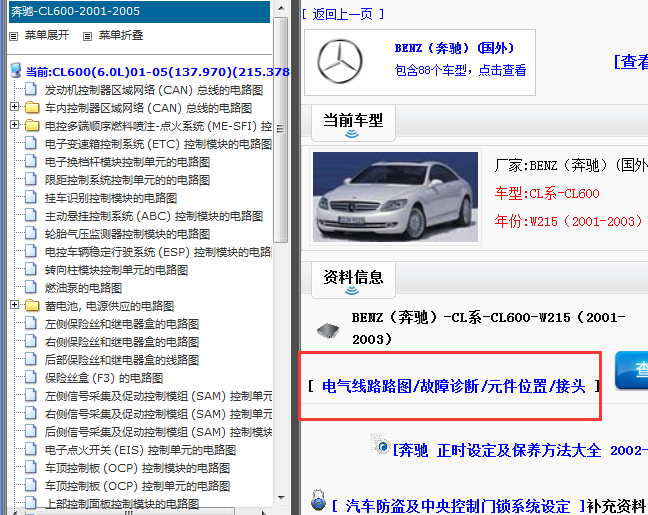Open 车顶控制板 (OCP) 控制模块的电路图
The width and height of the screenshot is (648, 515).
(137, 468)
